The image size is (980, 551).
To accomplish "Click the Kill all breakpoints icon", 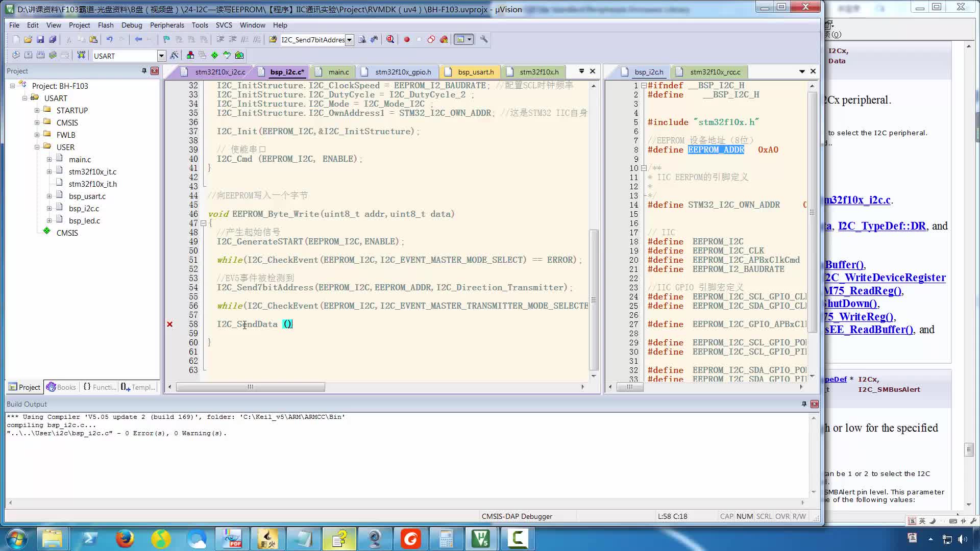I will click(x=444, y=39).
